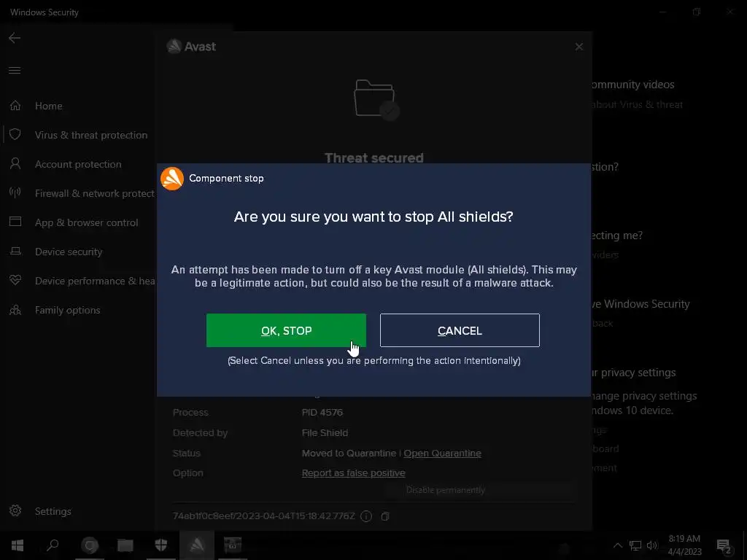The height and width of the screenshot is (560, 747).
Task: Click the shield icon for Virus protection
Action: coord(15,134)
